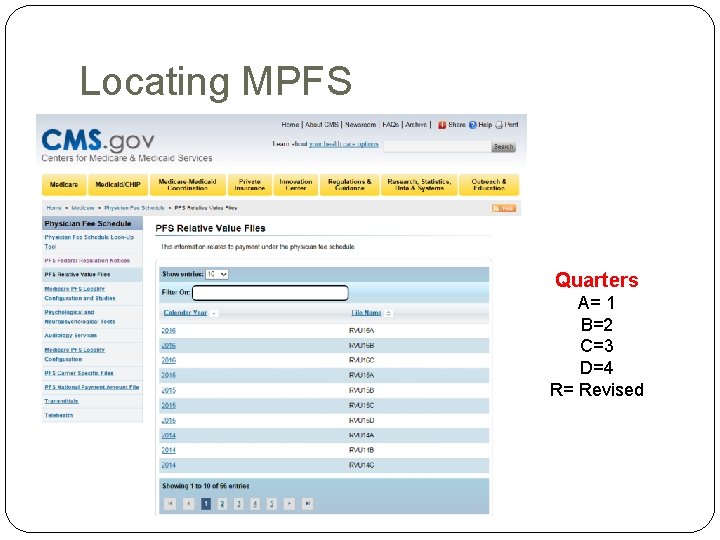Sort by Calendar Year sort arrow
This screenshot has width=720, height=540.
[x=214, y=313]
